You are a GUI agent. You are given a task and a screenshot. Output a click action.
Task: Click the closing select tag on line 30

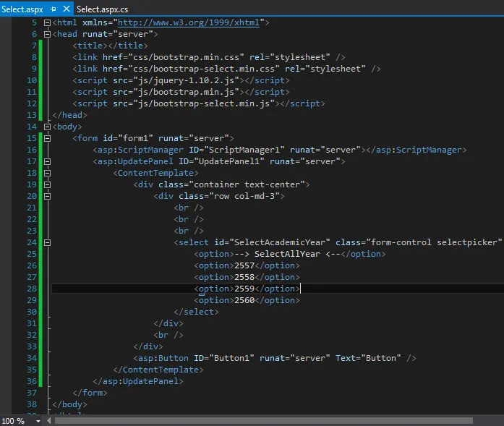(196, 312)
